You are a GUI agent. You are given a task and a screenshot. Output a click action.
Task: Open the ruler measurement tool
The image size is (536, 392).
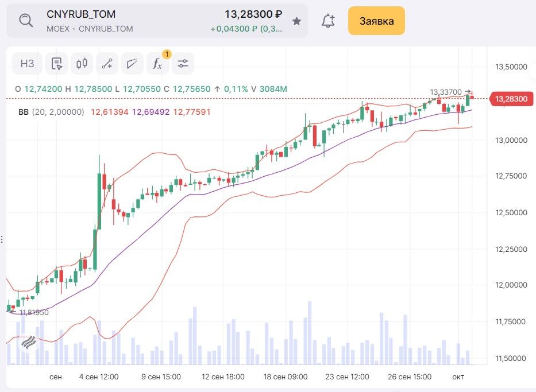click(x=132, y=64)
